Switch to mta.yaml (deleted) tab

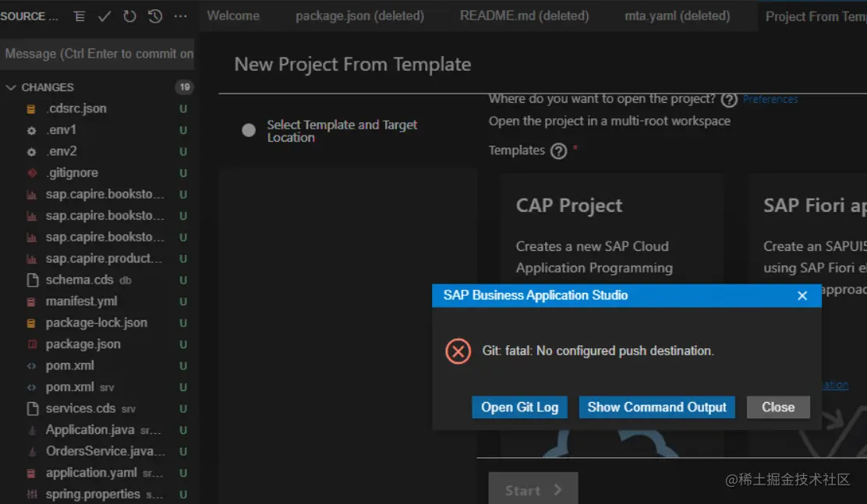click(x=678, y=16)
